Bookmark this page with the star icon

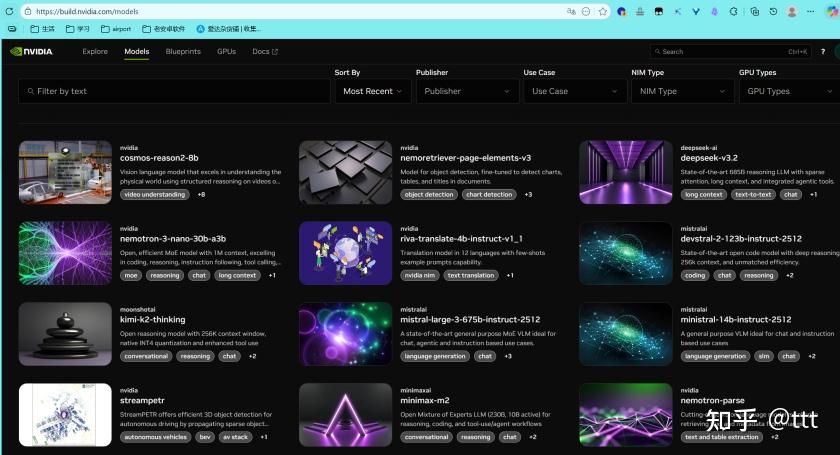point(603,11)
